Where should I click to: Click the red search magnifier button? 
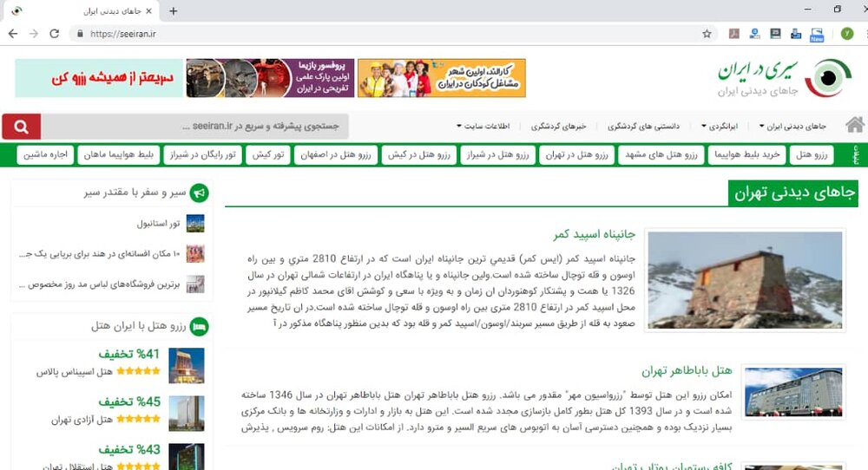(x=22, y=127)
